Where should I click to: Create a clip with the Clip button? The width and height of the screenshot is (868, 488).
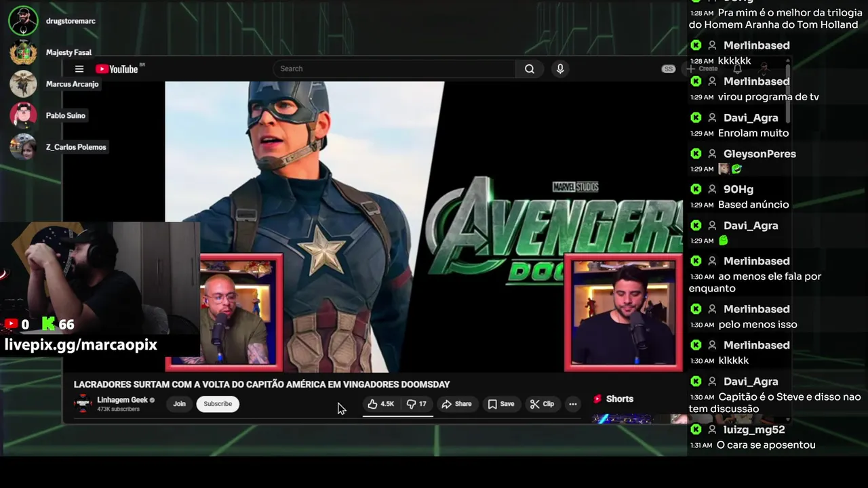(x=542, y=404)
